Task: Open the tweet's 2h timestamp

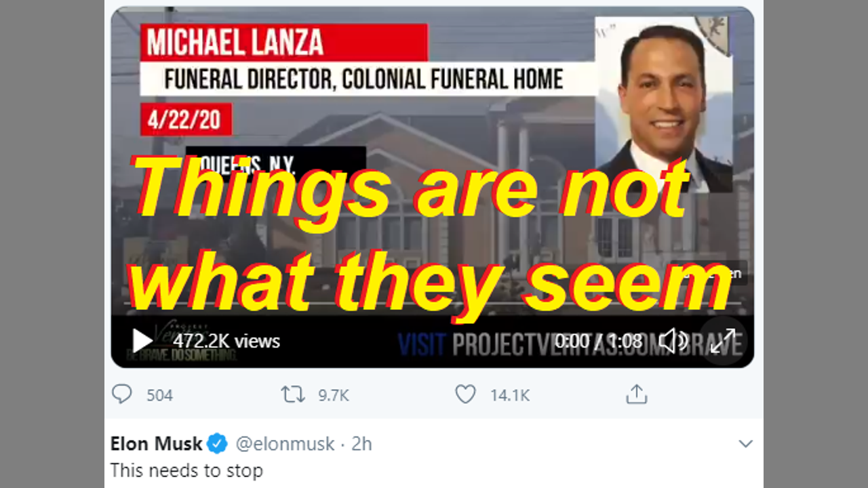Action: tap(361, 444)
